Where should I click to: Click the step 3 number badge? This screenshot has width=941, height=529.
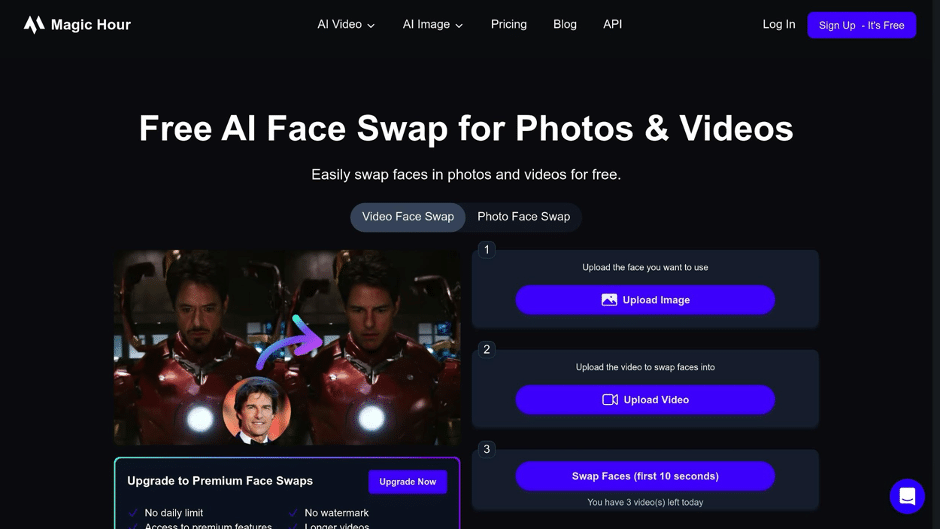pos(487,449)
